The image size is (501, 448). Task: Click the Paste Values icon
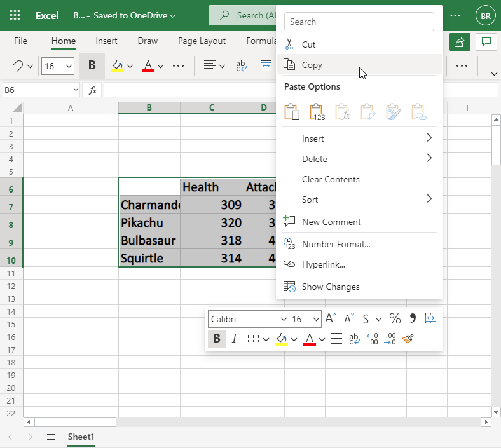317,112
